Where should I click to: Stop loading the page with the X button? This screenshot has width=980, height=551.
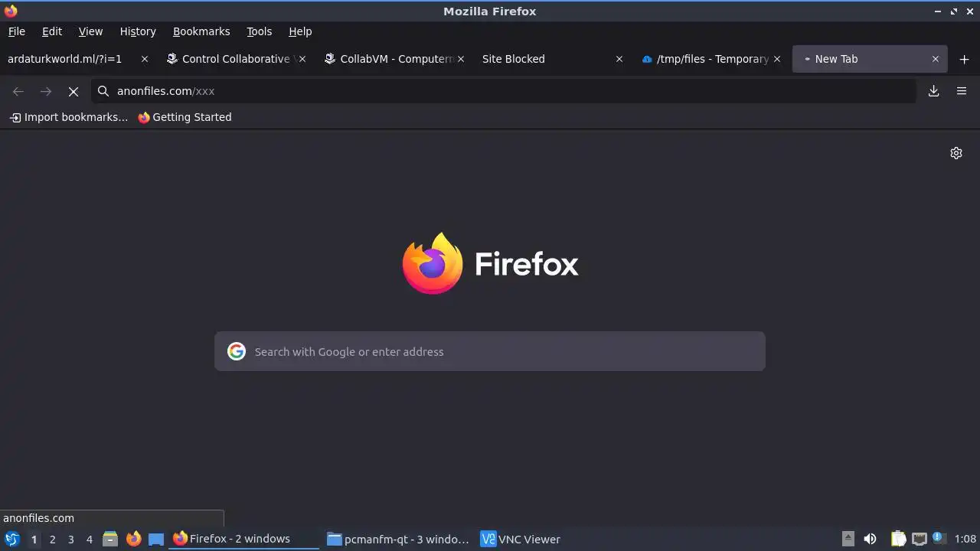coord(73,91)
